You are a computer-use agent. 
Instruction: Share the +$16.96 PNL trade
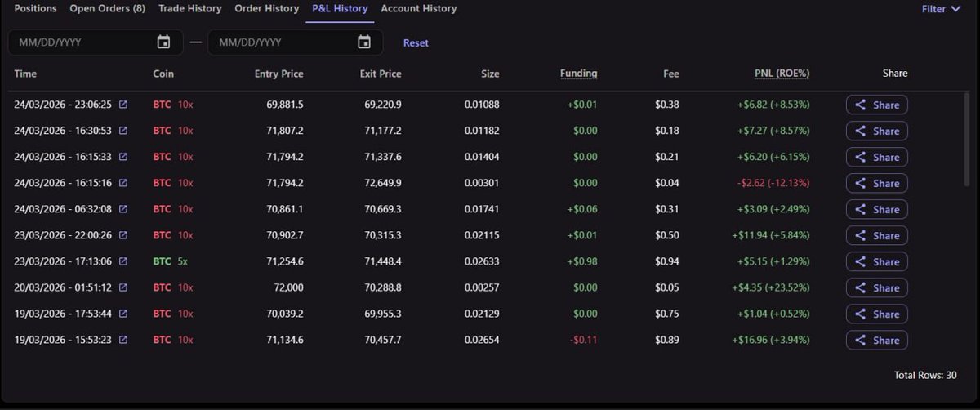tap(877, 340)
